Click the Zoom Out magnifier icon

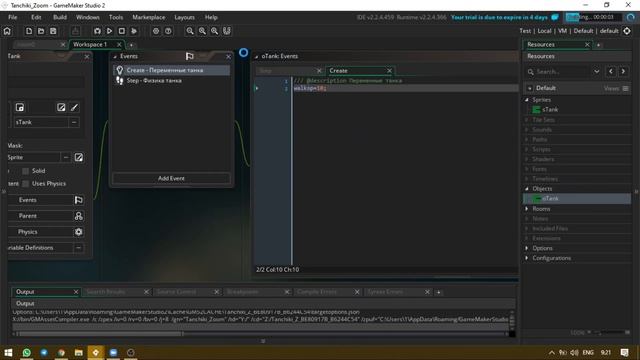190,31
